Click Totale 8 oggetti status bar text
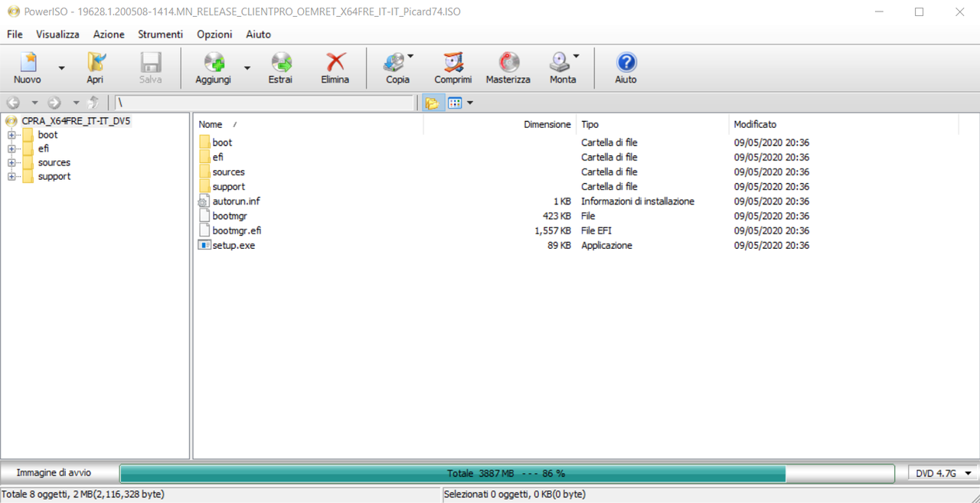This screenshot has width=980, height=503. click(83, 495)
